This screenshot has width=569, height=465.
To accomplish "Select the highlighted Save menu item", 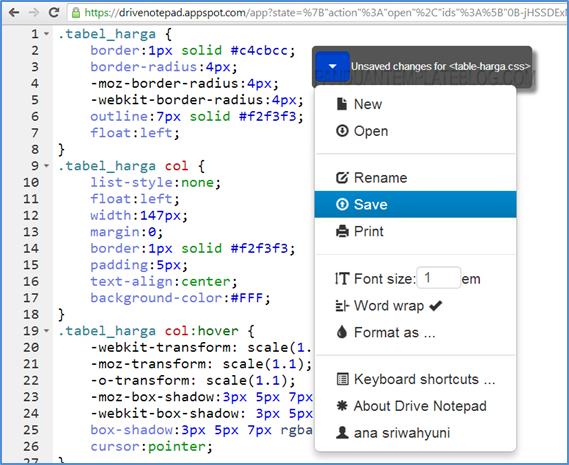I will click(x=415, y=204).
